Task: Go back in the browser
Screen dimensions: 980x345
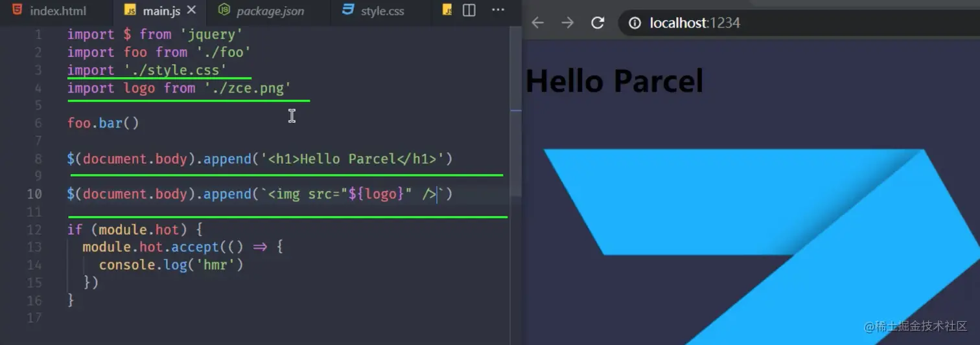Action: coord(537,23)
